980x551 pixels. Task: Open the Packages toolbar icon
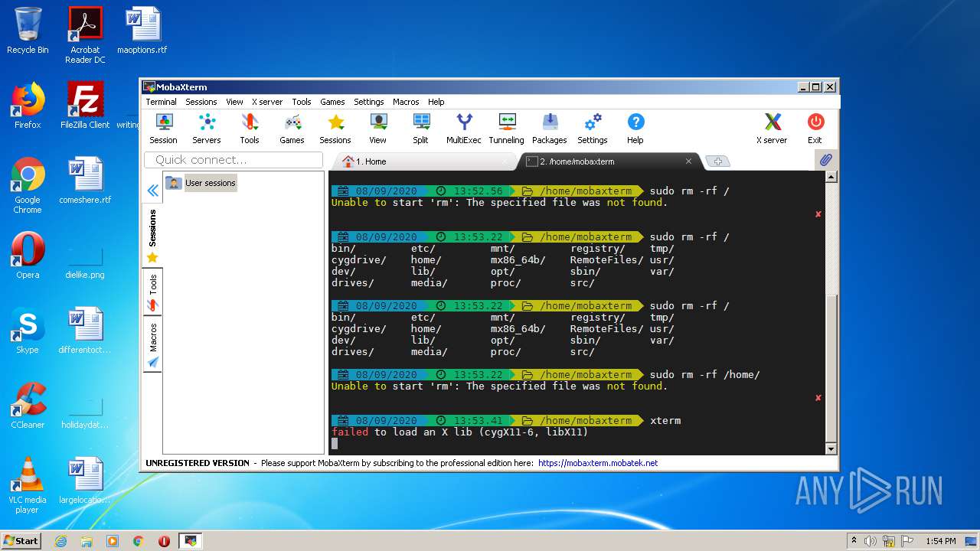click(550, 129)
